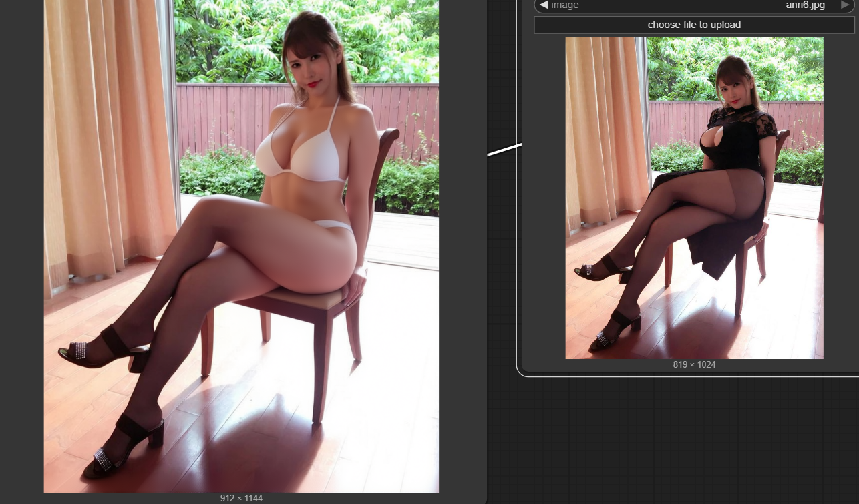Viewport: 859px width, 504px height.
Task: Select next image with right arrow
Action: [845, 5]
